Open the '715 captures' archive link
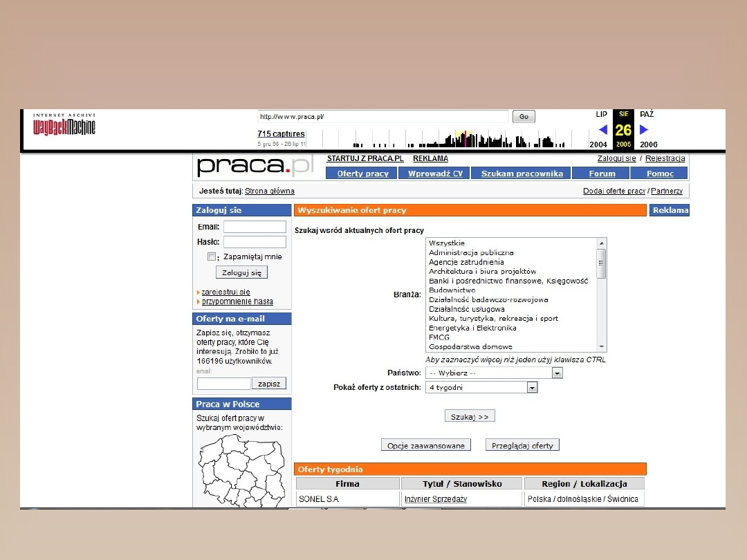The width and height of the screenshot is (747, 560). (x=281, y=133)
